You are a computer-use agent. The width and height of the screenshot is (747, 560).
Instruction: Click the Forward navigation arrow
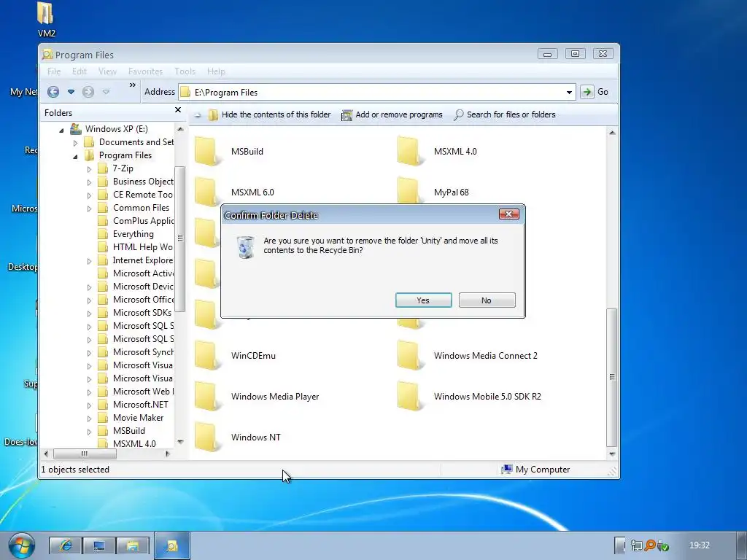pyautogui.click(x=88, y=91)
